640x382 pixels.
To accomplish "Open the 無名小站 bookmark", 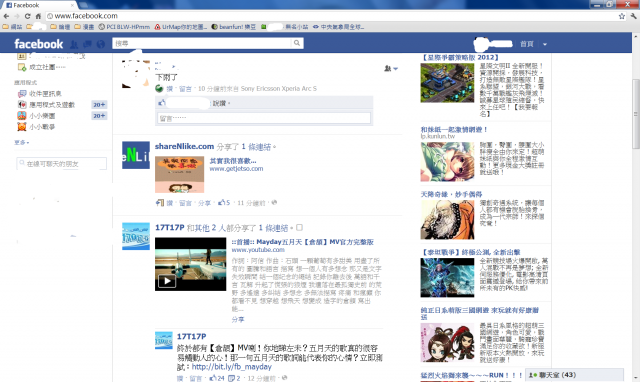I will (x=284, y=27).
